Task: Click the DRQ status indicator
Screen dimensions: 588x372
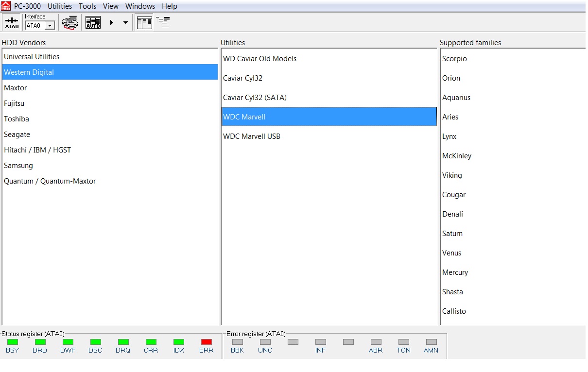Action: [123, 342]
